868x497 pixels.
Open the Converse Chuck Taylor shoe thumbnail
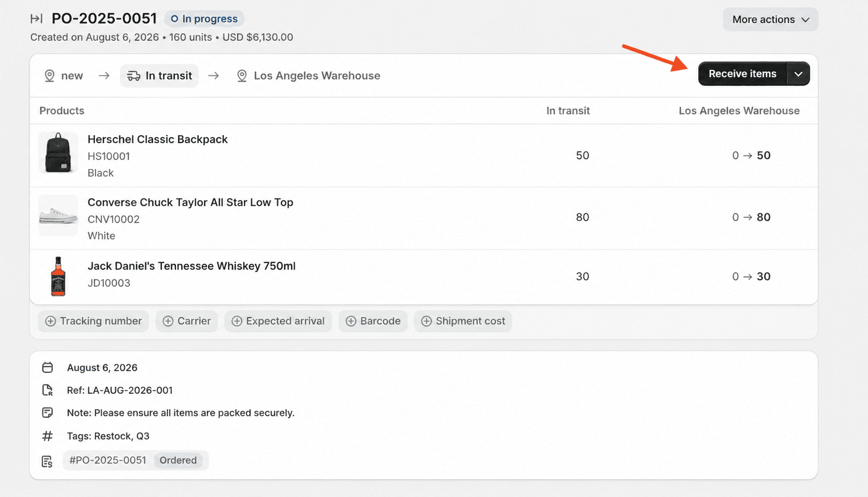click(x=58, y=215)
